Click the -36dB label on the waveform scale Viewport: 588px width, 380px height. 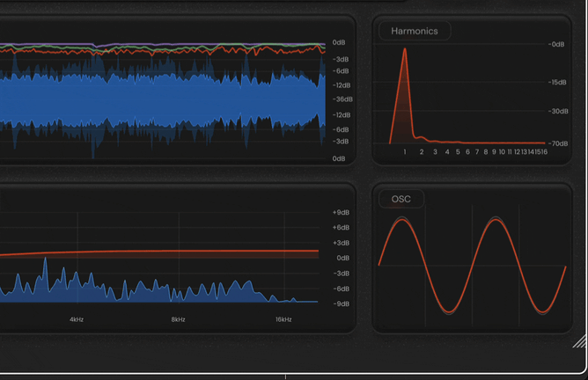[x=341, y=99]
